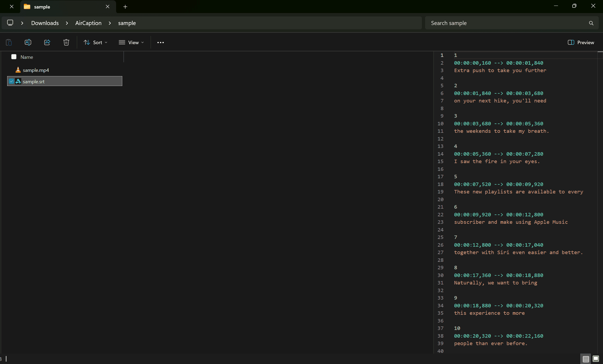Click preview line 'I saw the fire in your eyes.'
Screen dimensions: 603x364
497,161
